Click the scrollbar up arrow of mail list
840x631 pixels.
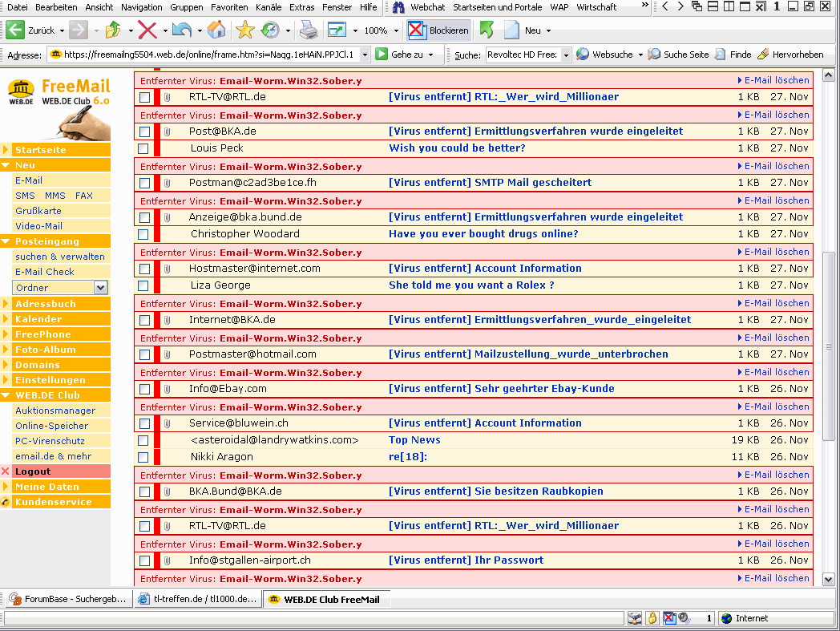click(828, 75)
